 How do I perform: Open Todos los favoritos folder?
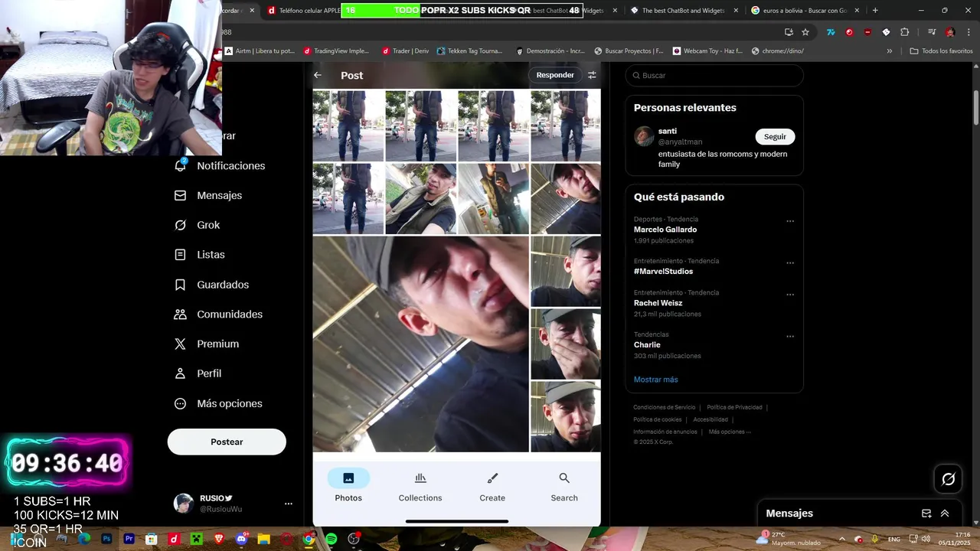941,51
